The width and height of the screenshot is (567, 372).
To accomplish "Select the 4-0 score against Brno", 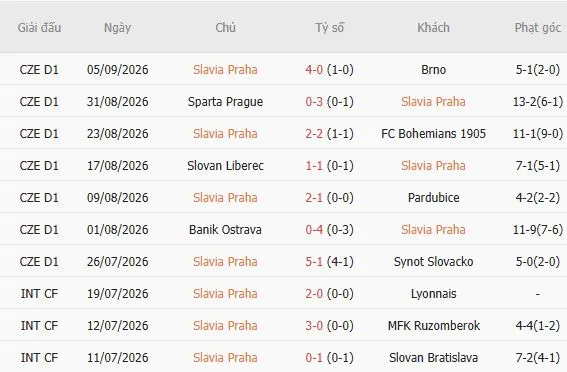I will coord(314,69).
